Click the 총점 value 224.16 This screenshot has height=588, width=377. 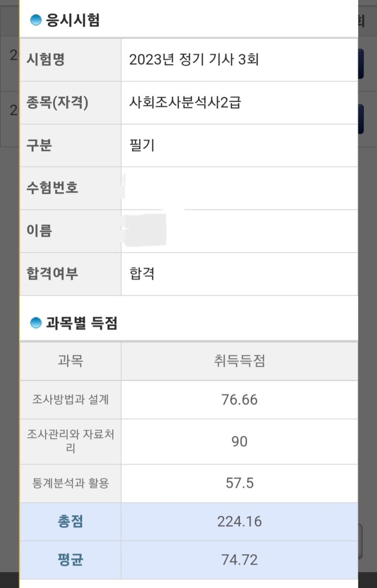(239, 522)
